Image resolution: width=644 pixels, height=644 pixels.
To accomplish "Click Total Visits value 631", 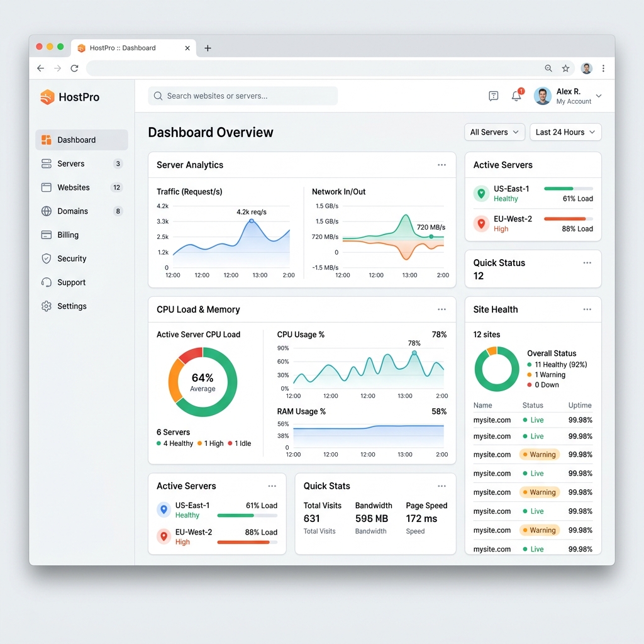I will tap(312, 519).
